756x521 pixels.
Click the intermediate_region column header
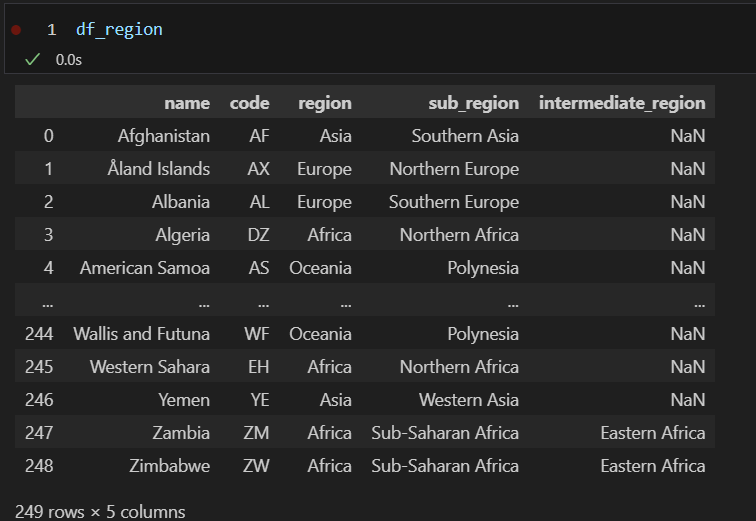click(x=622, y=103)
